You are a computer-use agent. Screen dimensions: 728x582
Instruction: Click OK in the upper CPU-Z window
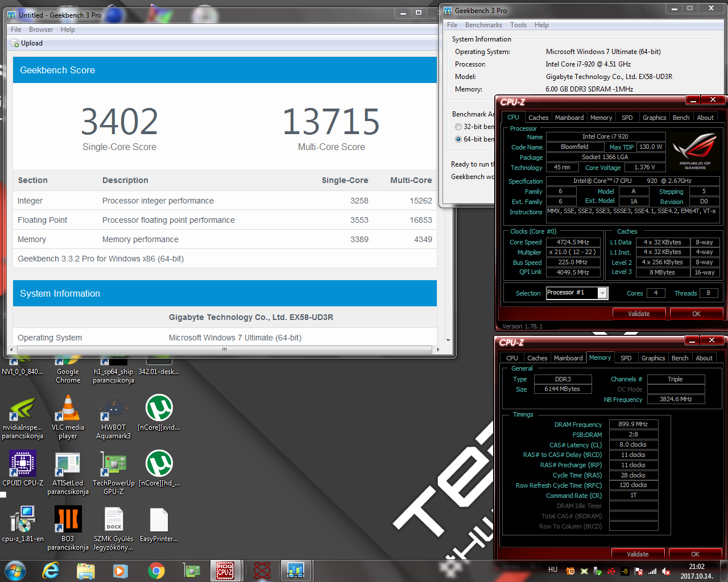pos(696,314)
